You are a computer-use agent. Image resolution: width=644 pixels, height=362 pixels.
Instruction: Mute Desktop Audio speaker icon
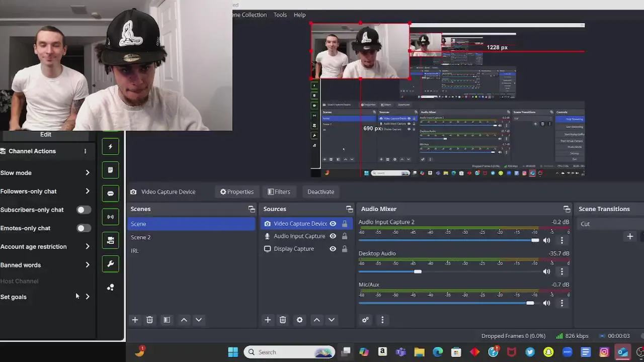[x=547, y=271]
